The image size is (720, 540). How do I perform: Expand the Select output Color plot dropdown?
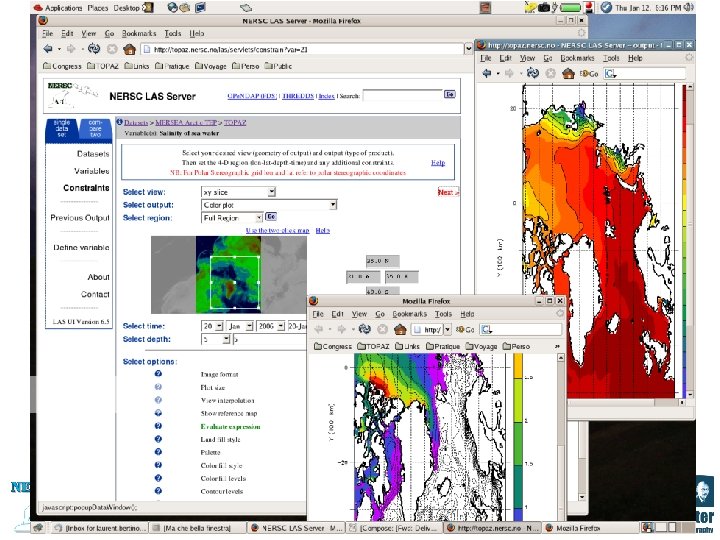click(x=268, y=204)
